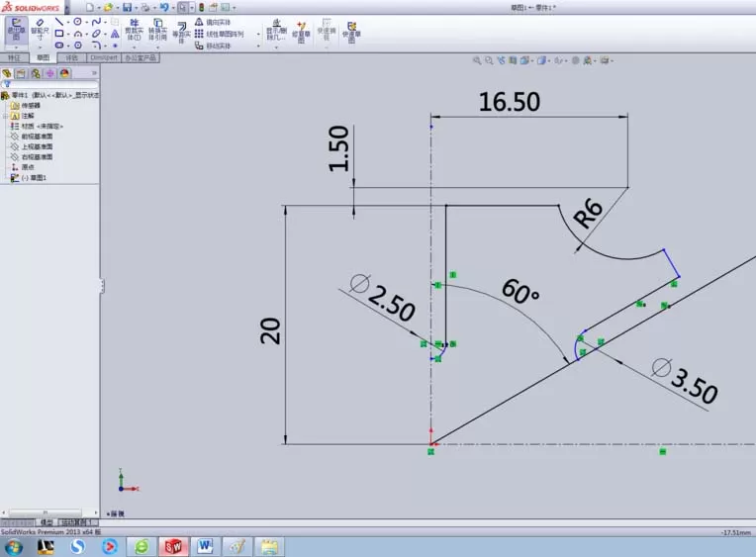756x557 pixels.
Task: Click the Section View icon
Action: (x=513, y=60)
